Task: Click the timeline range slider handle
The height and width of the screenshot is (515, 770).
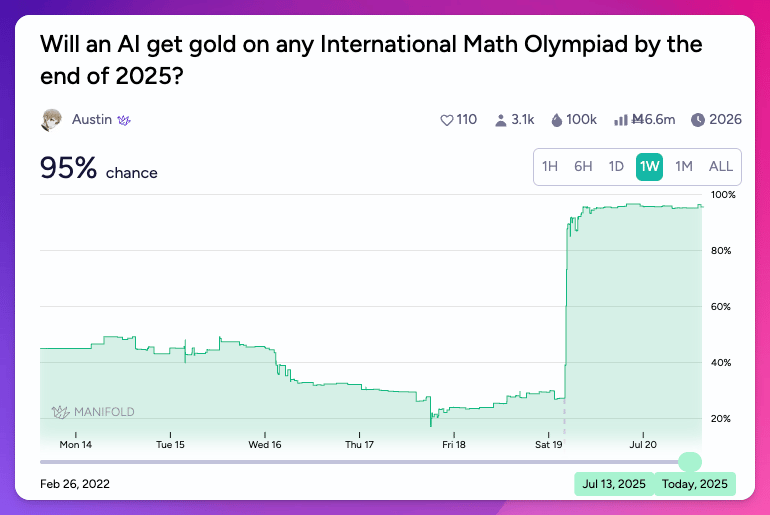Action: coord(689,461)
